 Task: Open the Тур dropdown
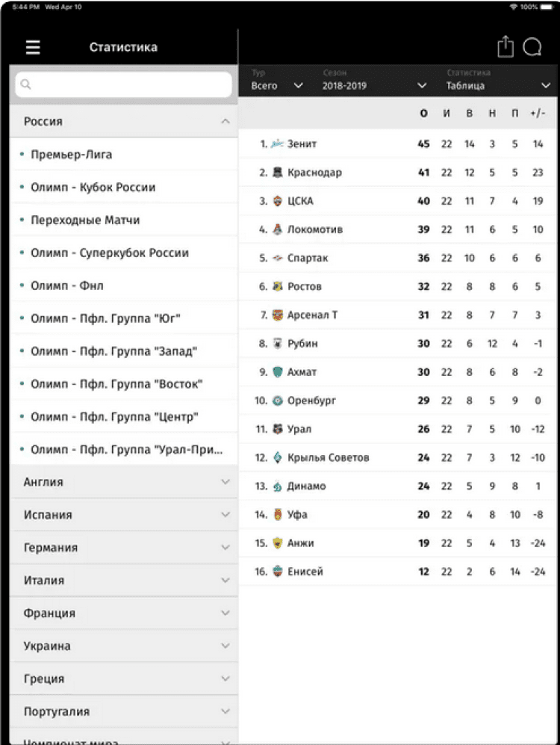tap(277, 85)
